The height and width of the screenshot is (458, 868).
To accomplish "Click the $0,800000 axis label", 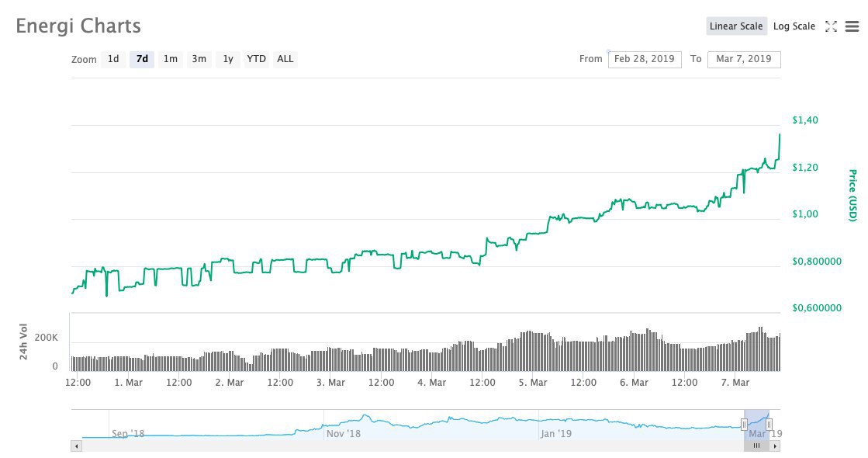I will click(817, 261).
